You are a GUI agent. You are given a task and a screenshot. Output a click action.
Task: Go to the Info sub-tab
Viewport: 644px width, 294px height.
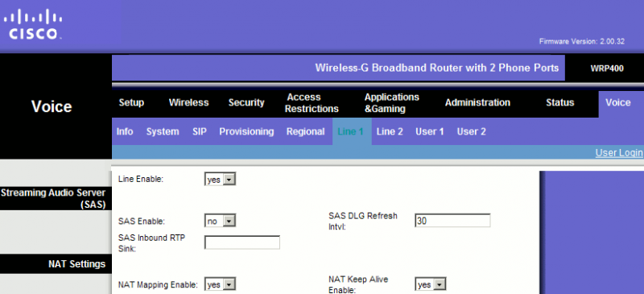tap(125, 131)
